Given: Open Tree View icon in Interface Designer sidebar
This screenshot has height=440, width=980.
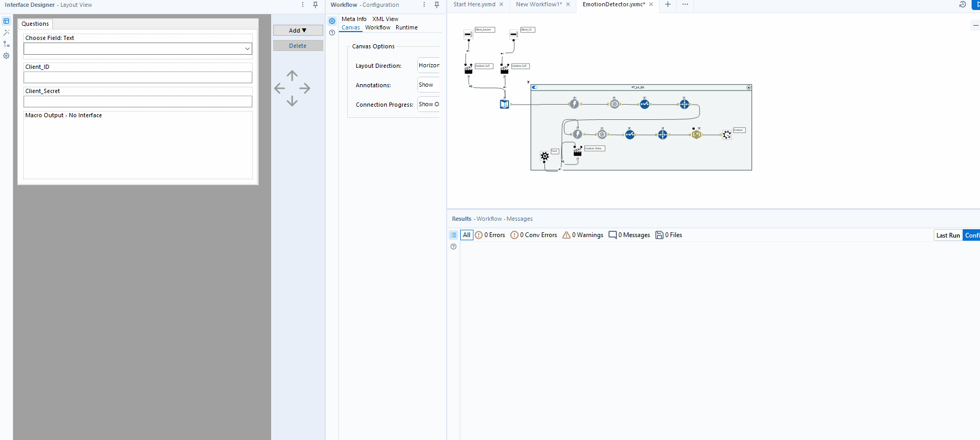Looking at the screenshot, I should [6, 44].
